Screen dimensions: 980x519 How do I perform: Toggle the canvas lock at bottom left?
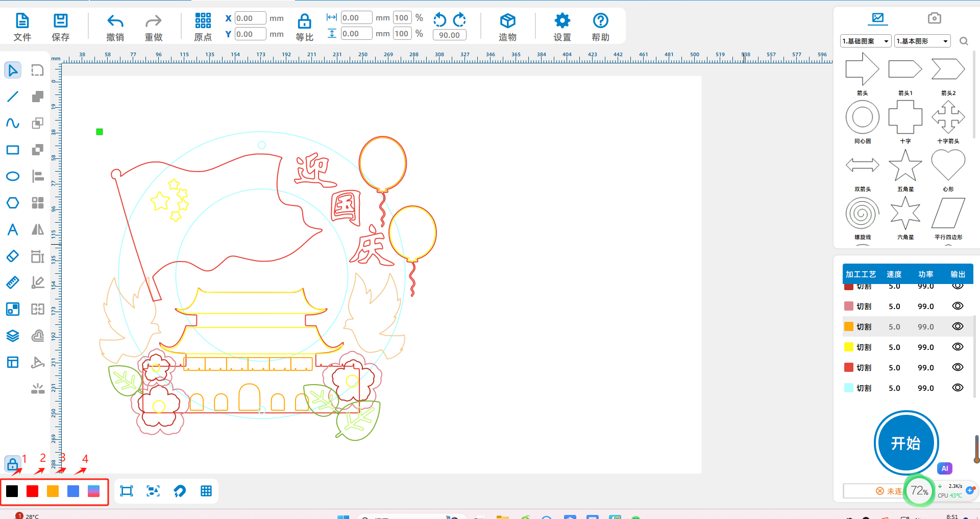[x=13, y=464]
